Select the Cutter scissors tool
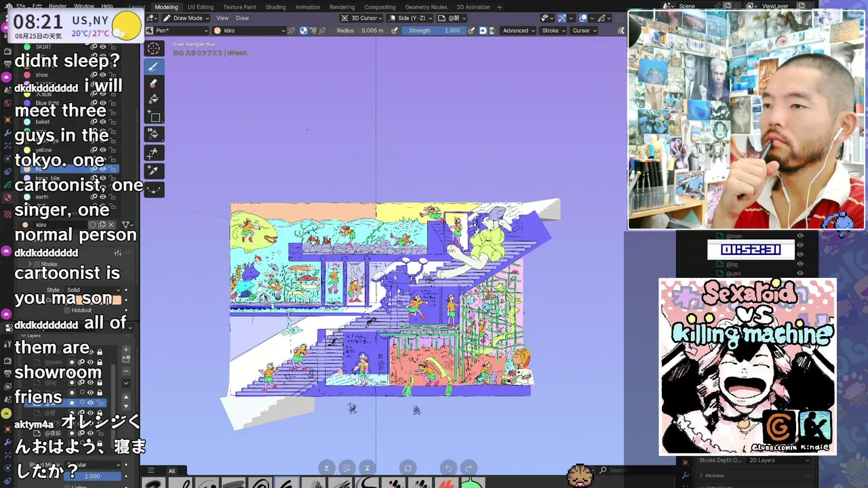 point(153,153)
